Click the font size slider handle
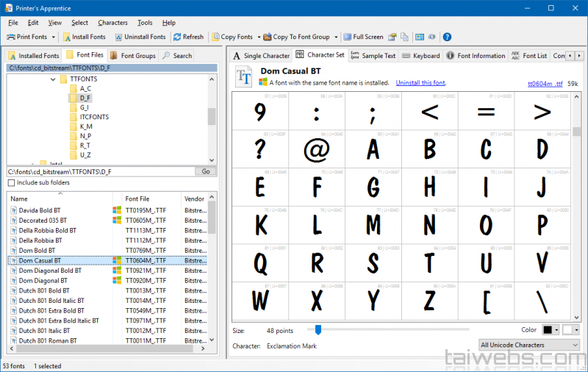Image resolution: width=588 pixels, height=372 pixels. pyautogui.click(x=318, y=330)
